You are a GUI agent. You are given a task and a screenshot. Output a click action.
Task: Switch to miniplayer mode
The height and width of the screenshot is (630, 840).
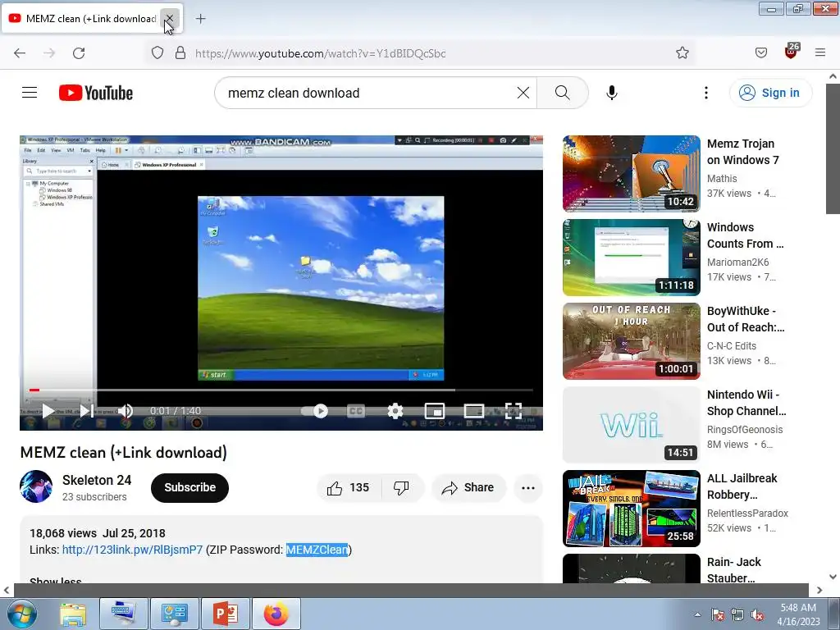435,411
